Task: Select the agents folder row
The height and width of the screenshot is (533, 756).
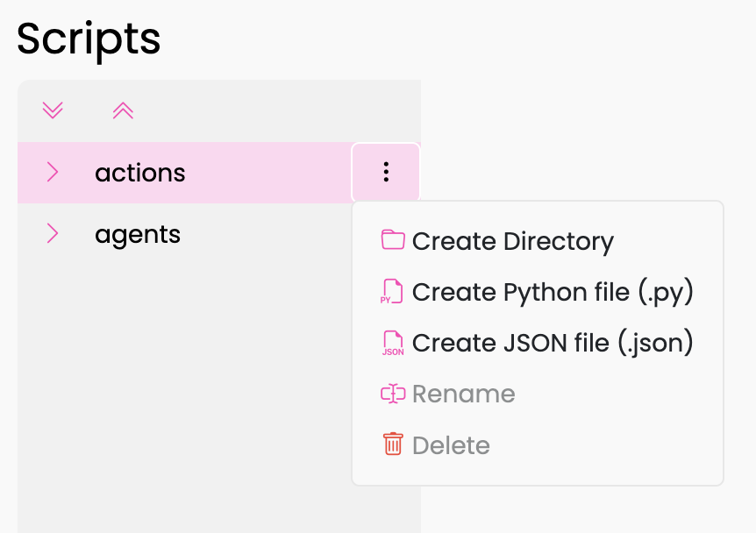Action: pyautogui.click(x=185, y=234)
